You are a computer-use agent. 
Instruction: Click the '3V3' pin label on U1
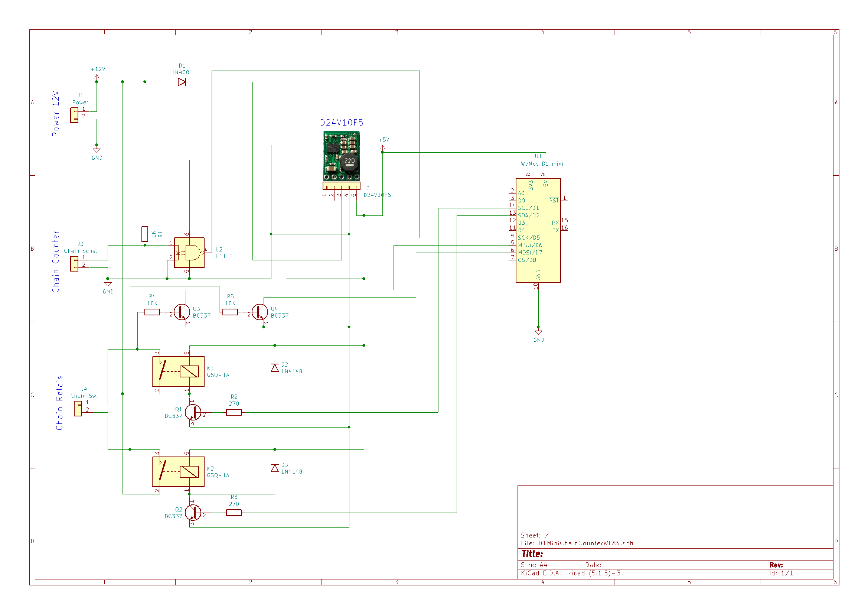[x=531, y=185]
